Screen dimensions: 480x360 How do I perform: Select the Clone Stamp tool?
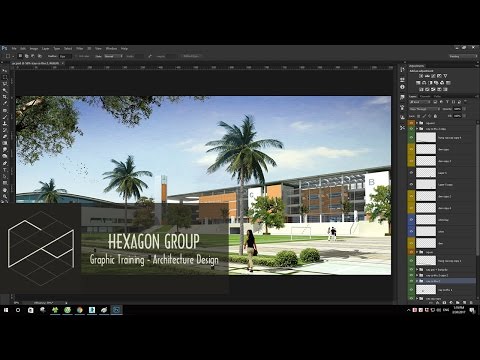pos(5,123)
